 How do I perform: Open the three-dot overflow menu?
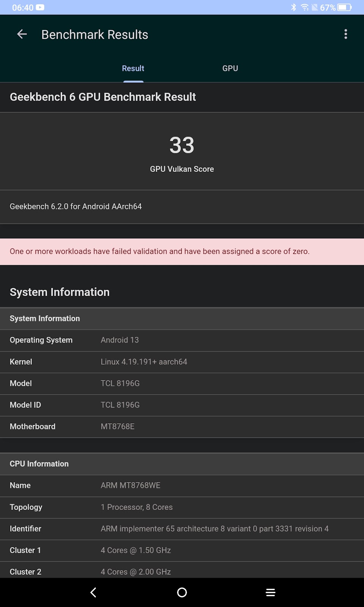click(345, 34)
